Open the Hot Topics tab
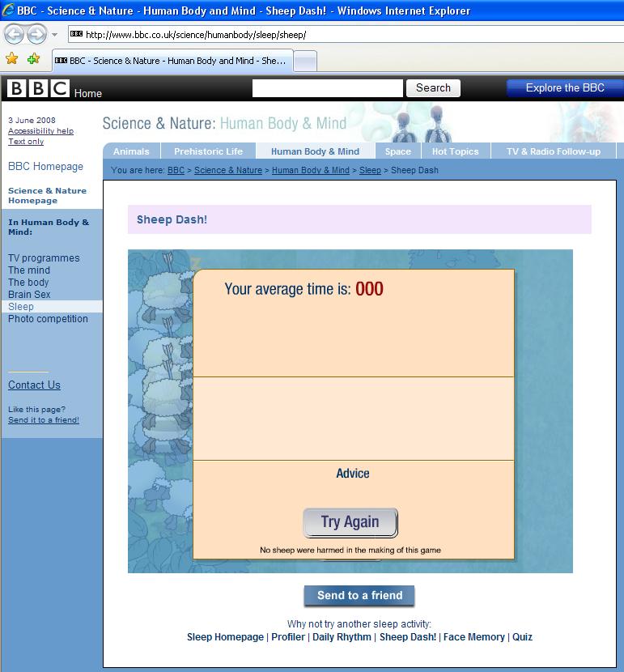 [456, 151]
